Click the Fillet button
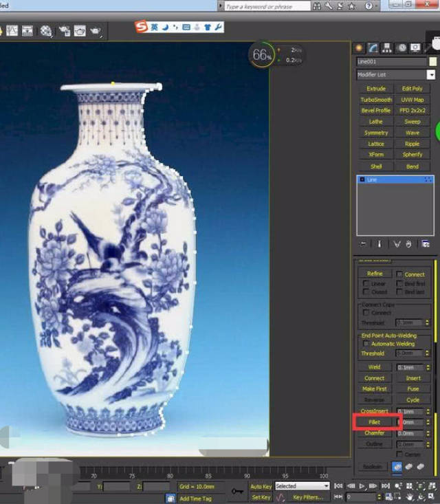440x504 pixels. tap(375, 421)
